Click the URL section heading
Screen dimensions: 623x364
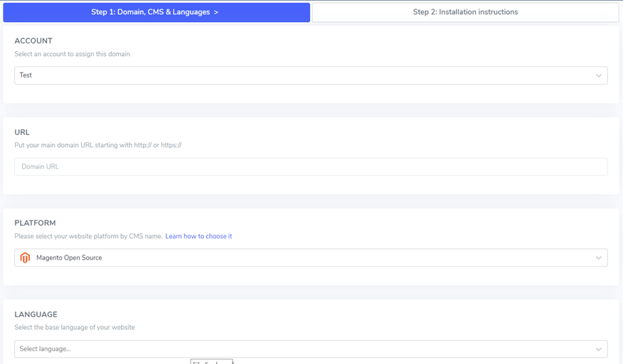point(22,132)
